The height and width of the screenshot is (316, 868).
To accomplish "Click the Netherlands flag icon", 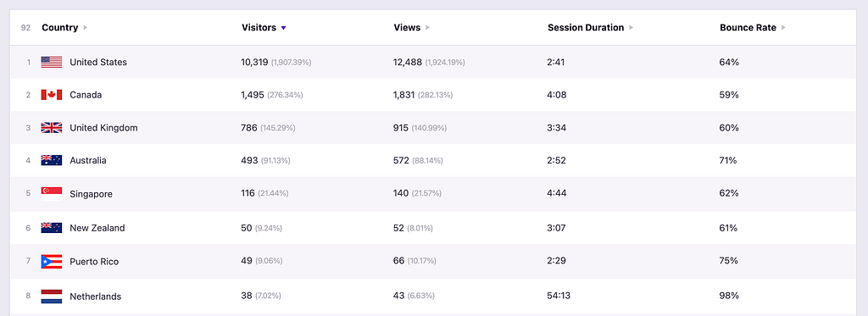I will tap(52, 296).
